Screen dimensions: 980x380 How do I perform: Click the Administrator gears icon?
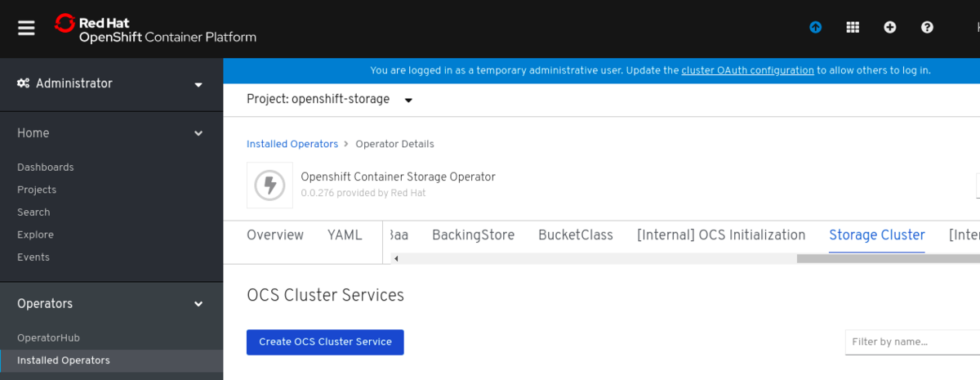pyautogui.click(x=24, y=83)
